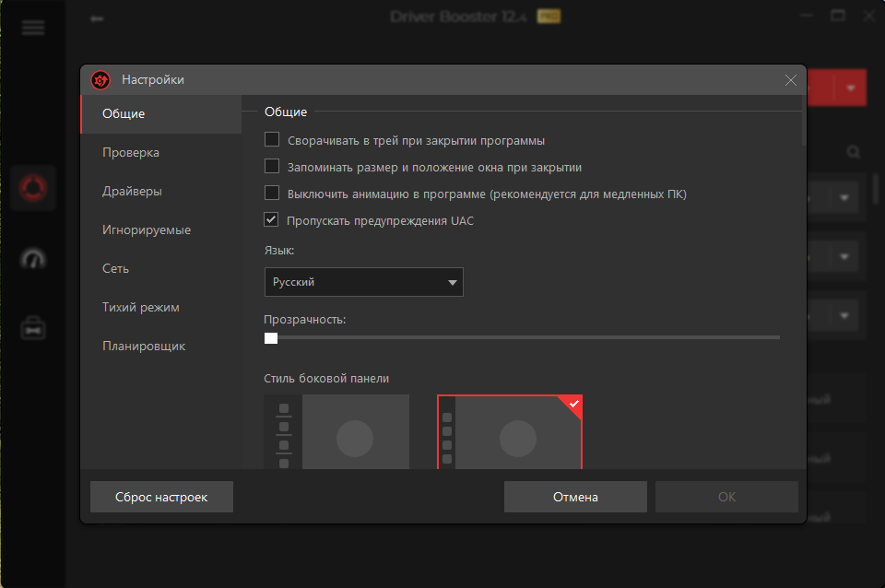Click the settings panel vertical scrollbar
885x588 pixels.
804,120
